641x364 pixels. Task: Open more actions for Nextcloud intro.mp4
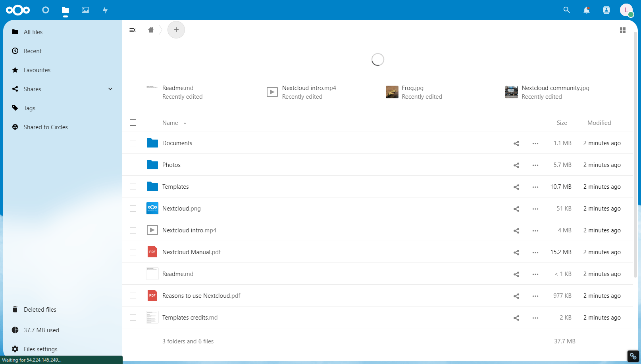coord(535,231)
